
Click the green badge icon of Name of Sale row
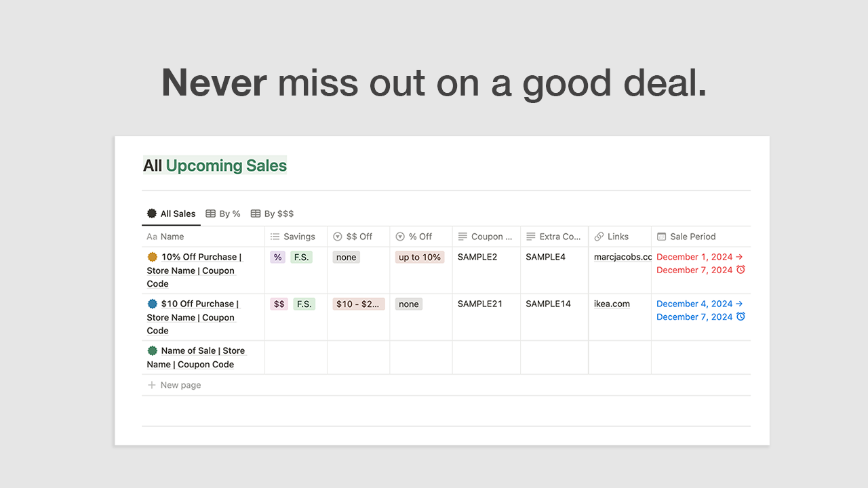152,350
